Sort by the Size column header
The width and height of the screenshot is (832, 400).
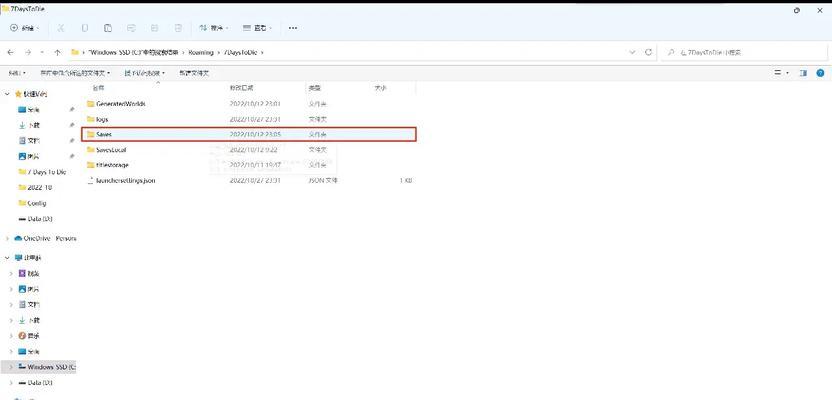(380, 88)
